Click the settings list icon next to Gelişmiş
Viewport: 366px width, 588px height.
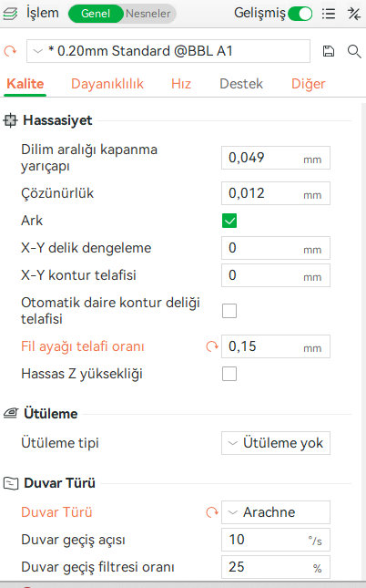(x=329, y=14)
